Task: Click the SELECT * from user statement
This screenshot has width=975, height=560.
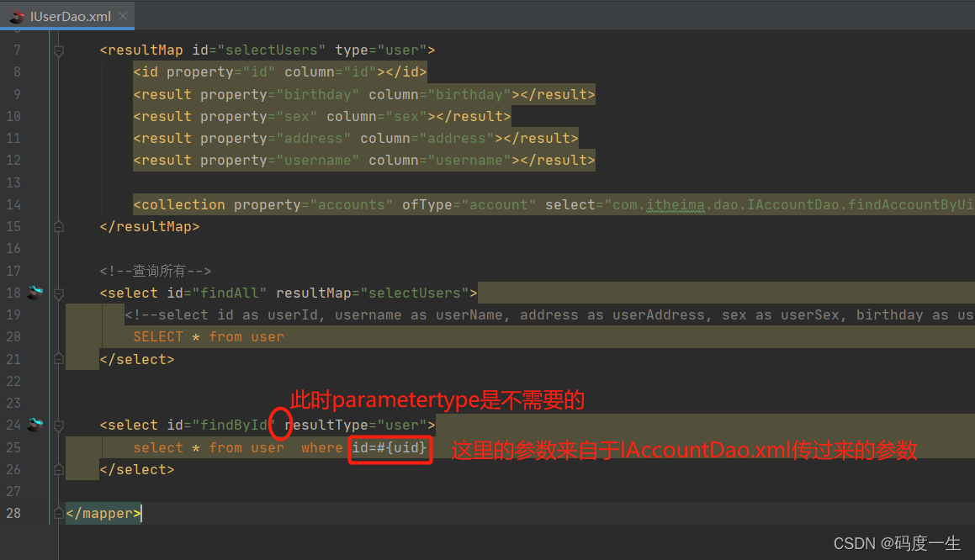Action: [x=209, y=337]
